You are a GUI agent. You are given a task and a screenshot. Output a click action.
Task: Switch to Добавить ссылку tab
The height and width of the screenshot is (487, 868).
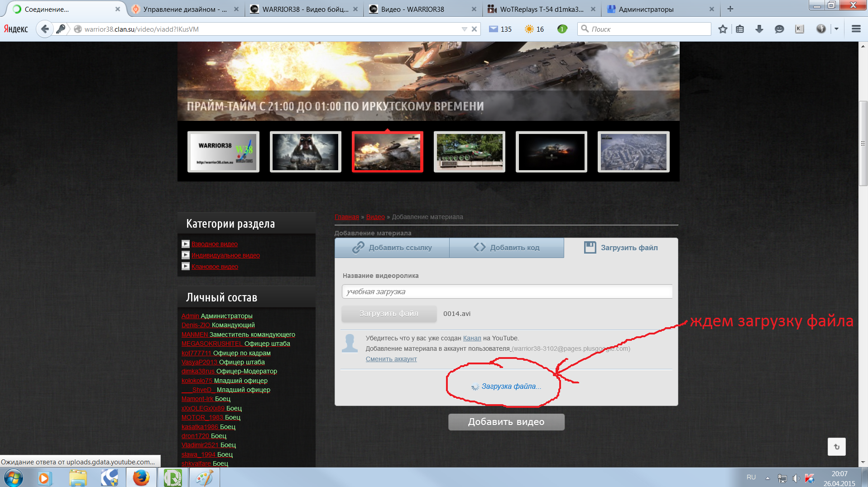pos(392,248)
